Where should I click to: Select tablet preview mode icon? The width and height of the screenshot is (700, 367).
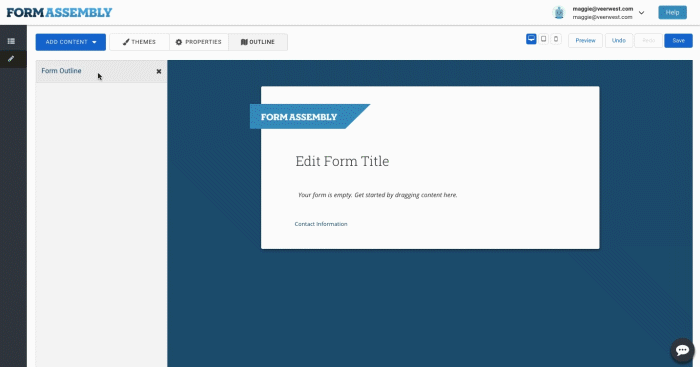pos(543,39)
